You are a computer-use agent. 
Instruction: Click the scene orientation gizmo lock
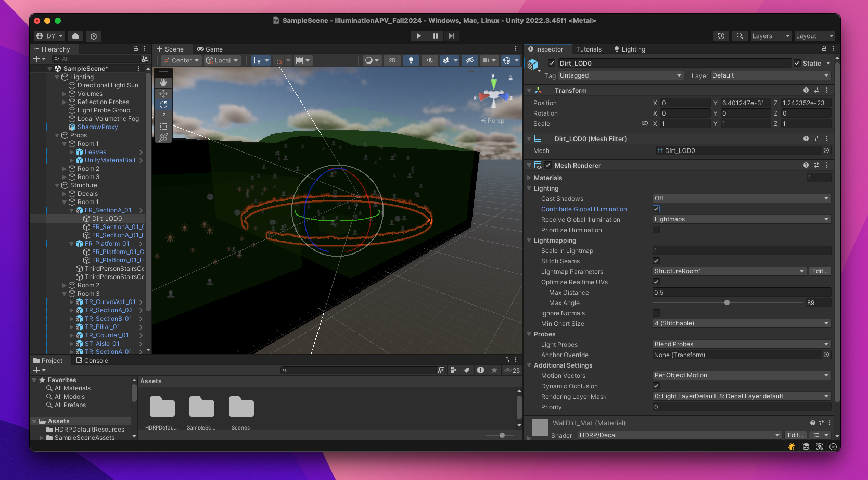pyautogui.click(x=510, y=78)
